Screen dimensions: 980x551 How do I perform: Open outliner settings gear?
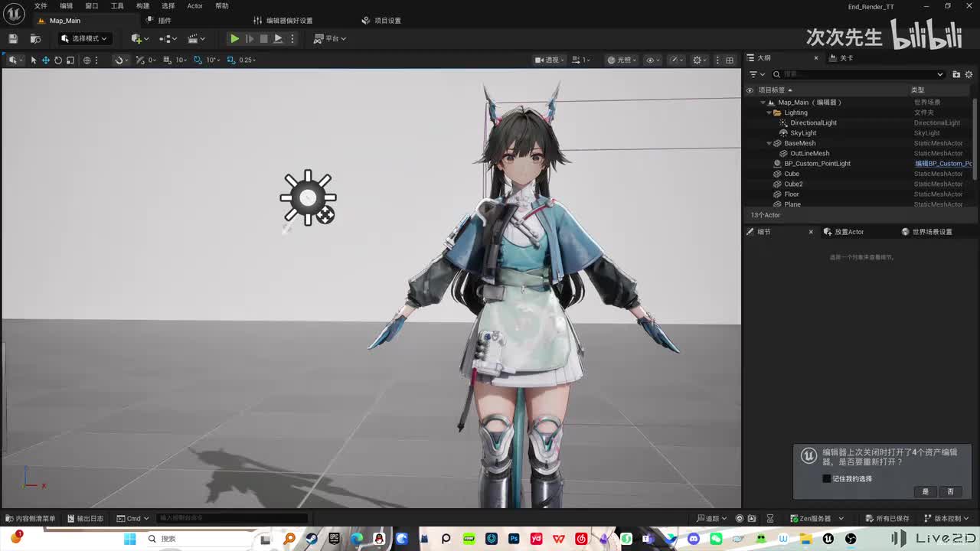click(969, 74)
